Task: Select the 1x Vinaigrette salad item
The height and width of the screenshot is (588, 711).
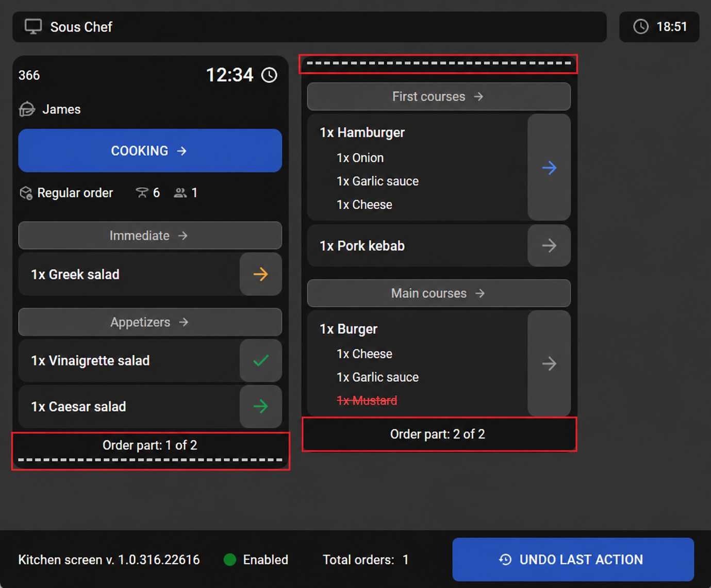Action: pyautogui.click(x=129, y=360)
